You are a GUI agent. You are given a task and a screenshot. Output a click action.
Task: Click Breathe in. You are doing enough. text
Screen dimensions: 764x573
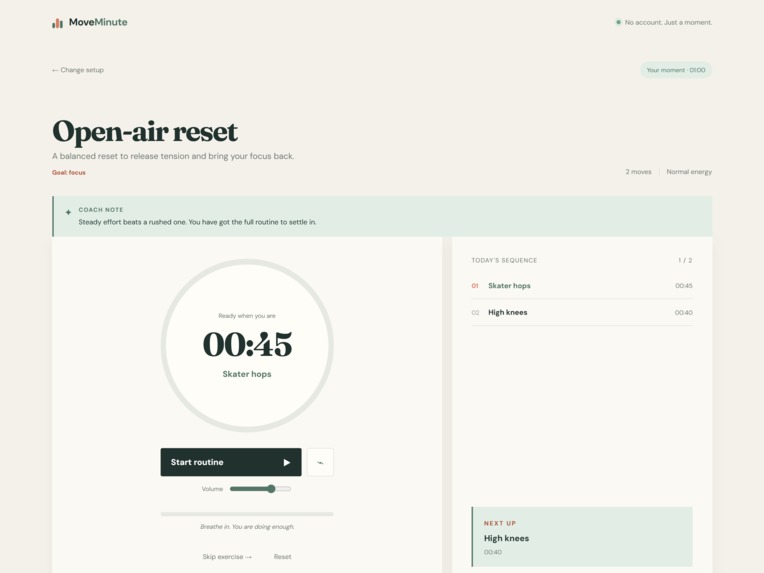pyautogui.click(x=247, y=527)
